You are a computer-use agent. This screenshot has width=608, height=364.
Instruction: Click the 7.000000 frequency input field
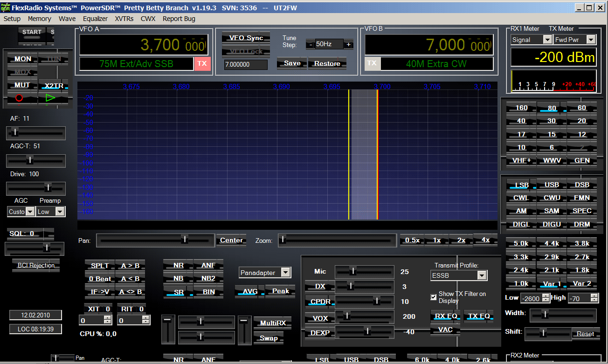[246, 65]
